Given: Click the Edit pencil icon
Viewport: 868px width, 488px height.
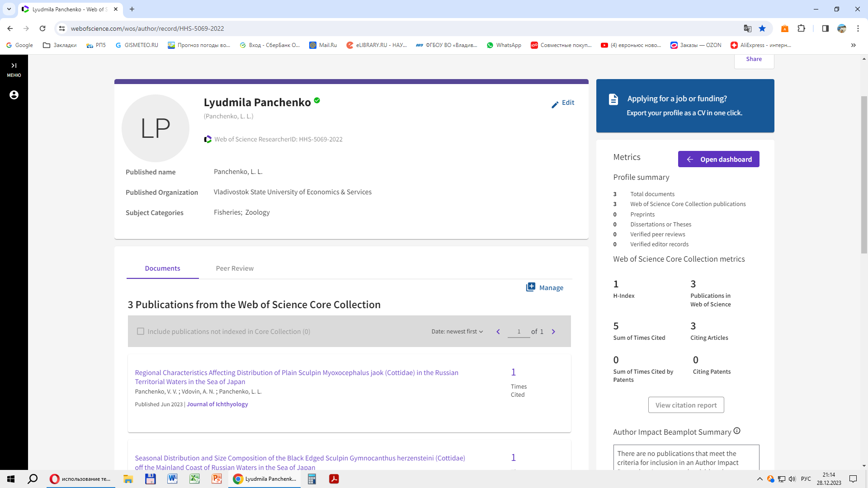Looking at the screenshot, I should 555,105.
